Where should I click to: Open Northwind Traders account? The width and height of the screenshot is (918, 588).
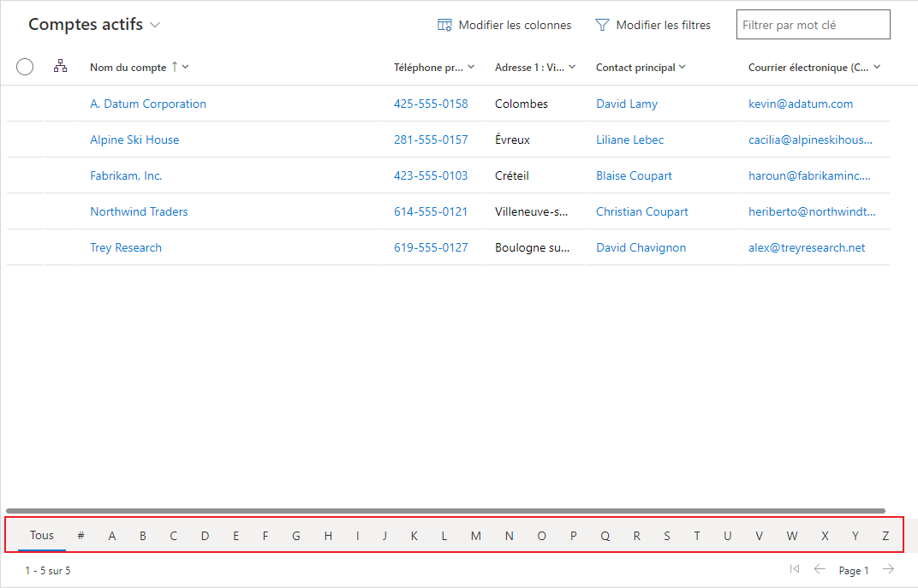click(x=139, y=211)
